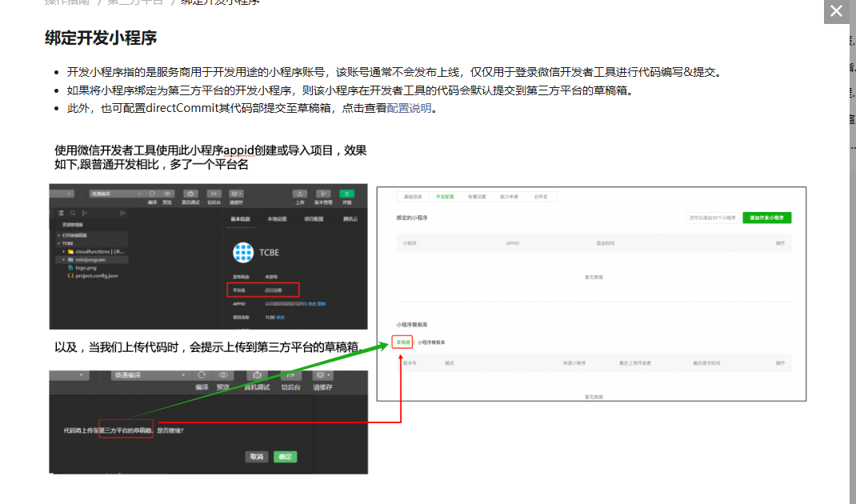Screen dimensions: 856x504
Task: Select the 云开发 tab in the platform page
Action: coord(541,197)
